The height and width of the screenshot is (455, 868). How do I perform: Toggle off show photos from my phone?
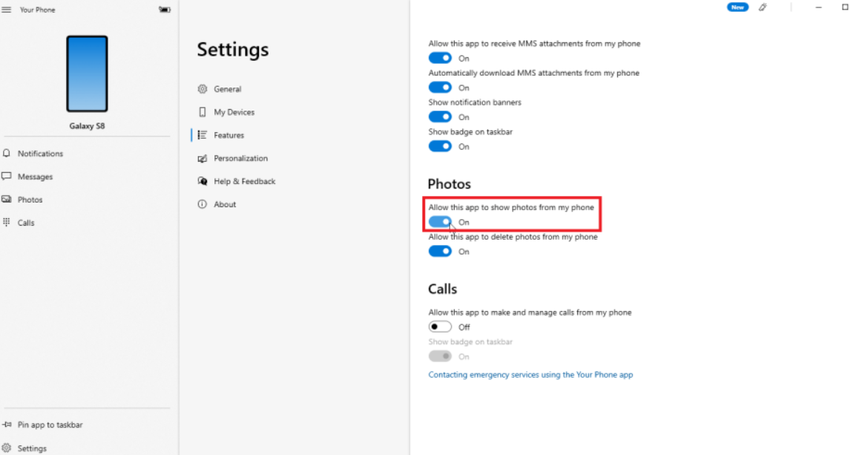point(440,222)
